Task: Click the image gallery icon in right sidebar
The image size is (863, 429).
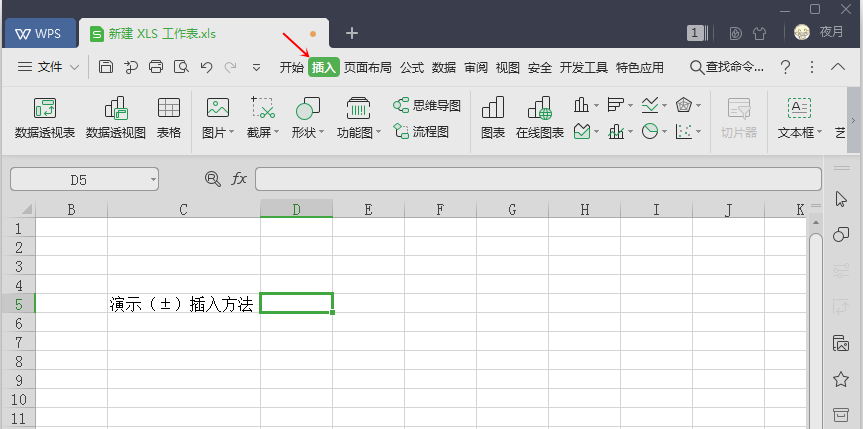Action: [840, 343]
